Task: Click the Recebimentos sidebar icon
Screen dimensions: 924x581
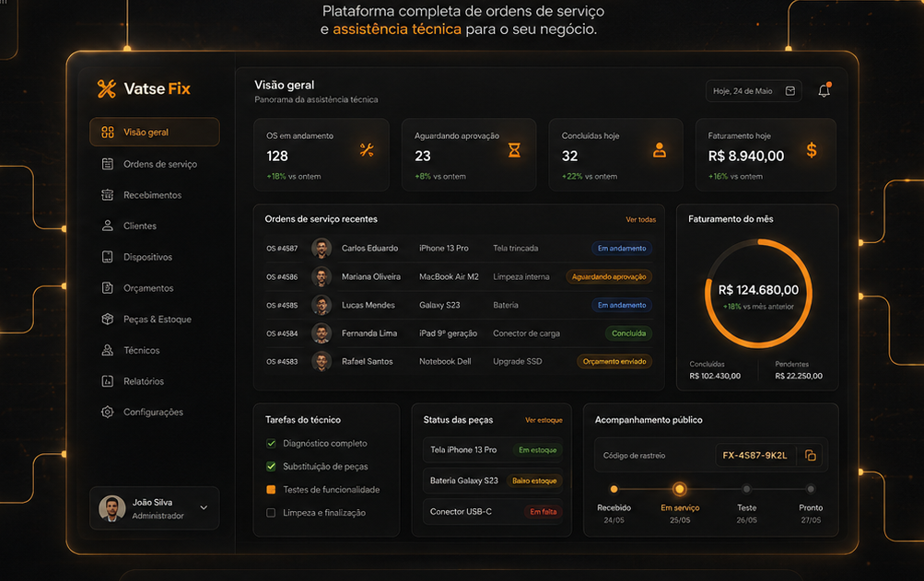Action: pos(107,195)
